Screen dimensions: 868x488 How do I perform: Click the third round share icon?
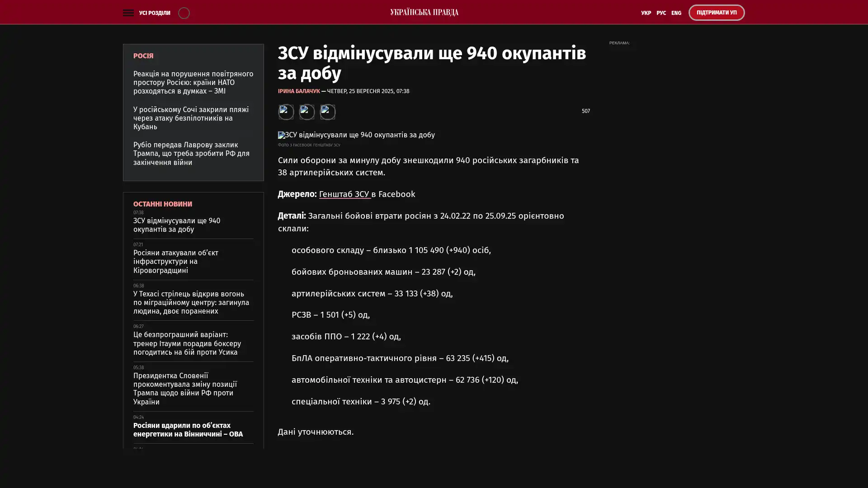(327, 112)
